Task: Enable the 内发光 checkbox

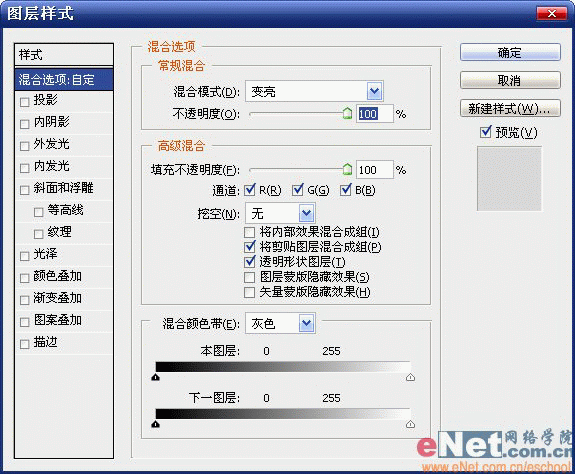Action: coord(25,168)
